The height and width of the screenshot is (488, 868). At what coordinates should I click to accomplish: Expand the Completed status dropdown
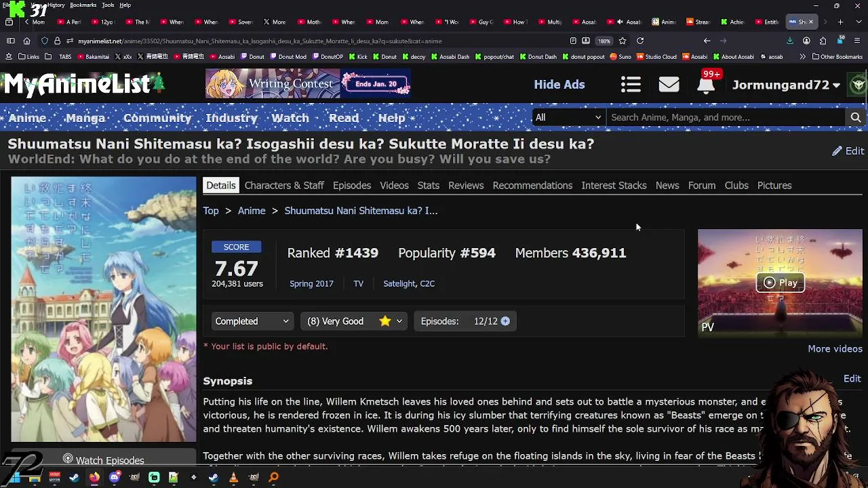tap(252, 321)
